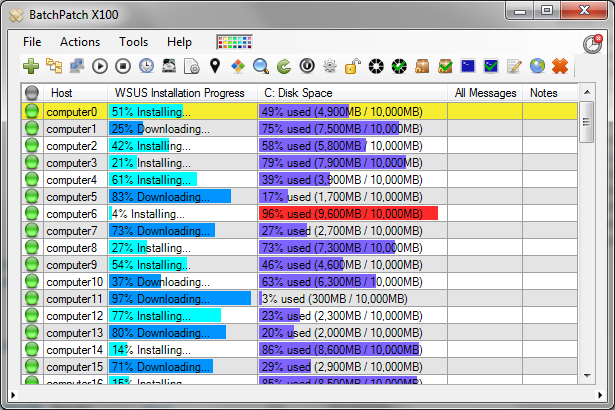
Task: Select the computer6 host row
Action: click(72, 214)
